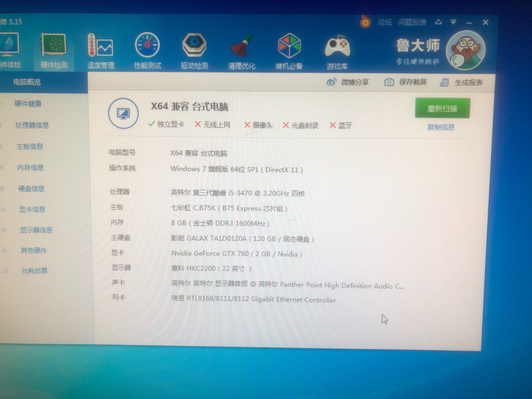Viewport: 532px width, 399px height.
Task: Open 处理器信息 in the sidebar
Action: (32, 125)
